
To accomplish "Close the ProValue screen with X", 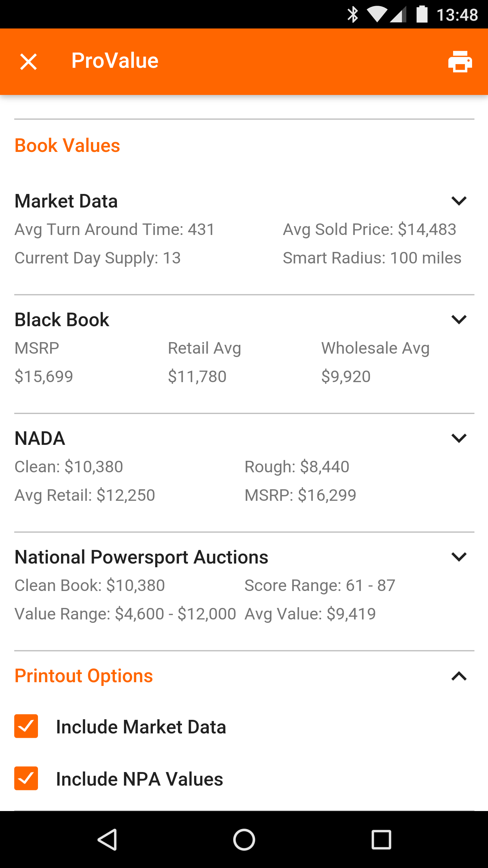I will [x=28, y=62].
